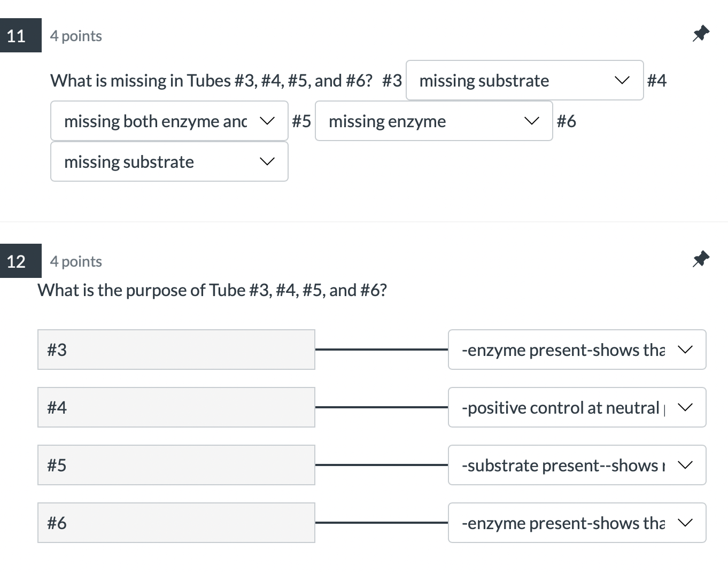Select the #5 matching prompt box

point(176,465)
